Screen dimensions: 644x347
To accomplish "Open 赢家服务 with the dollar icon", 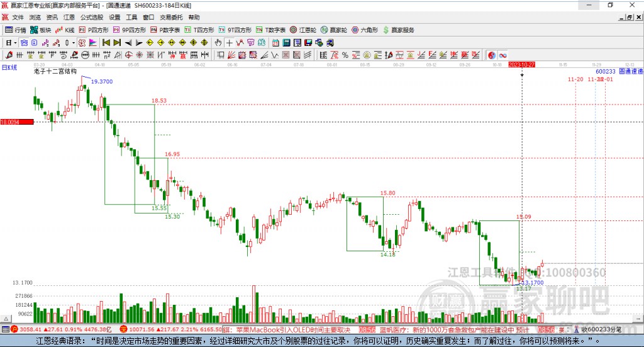I will tap(398, 30).
